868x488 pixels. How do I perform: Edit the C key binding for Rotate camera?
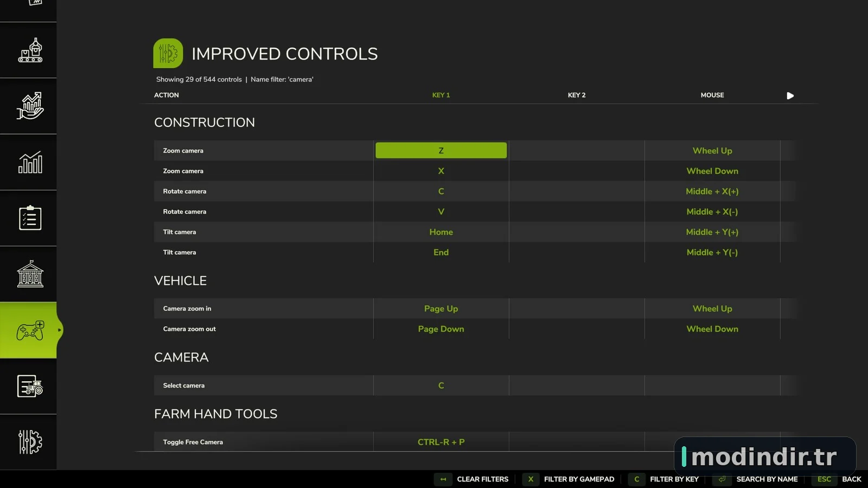(x=441, y=191)
